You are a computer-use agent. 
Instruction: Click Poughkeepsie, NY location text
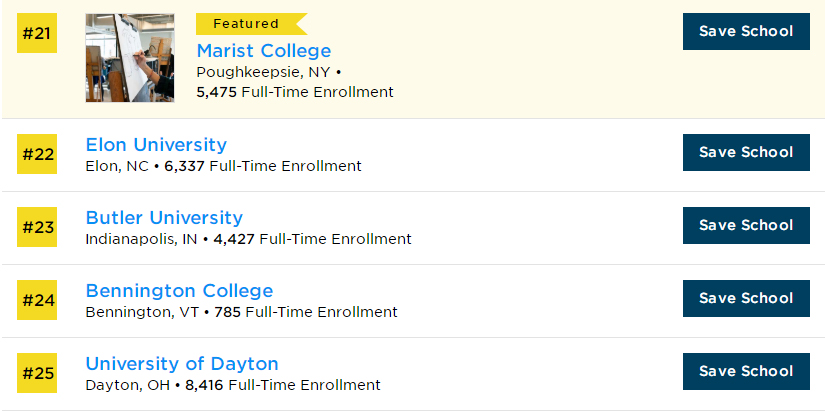[263, 72]
